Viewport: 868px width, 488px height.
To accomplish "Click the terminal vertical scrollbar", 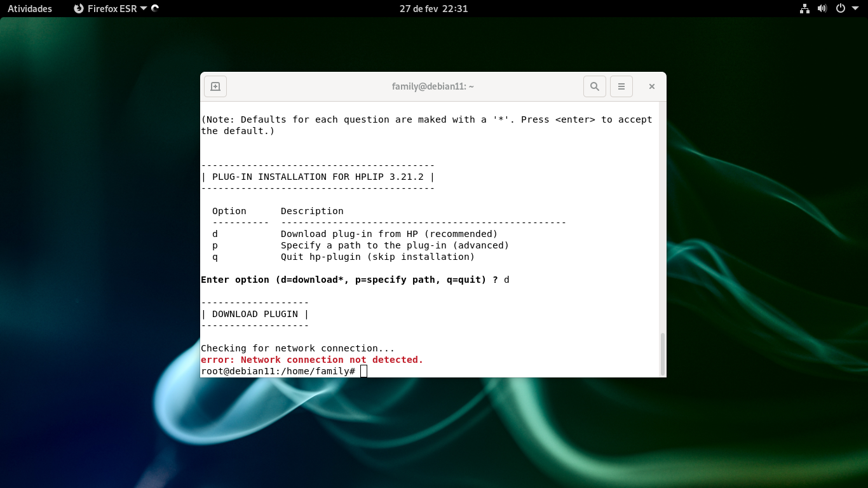I will [x=662, y=354].
